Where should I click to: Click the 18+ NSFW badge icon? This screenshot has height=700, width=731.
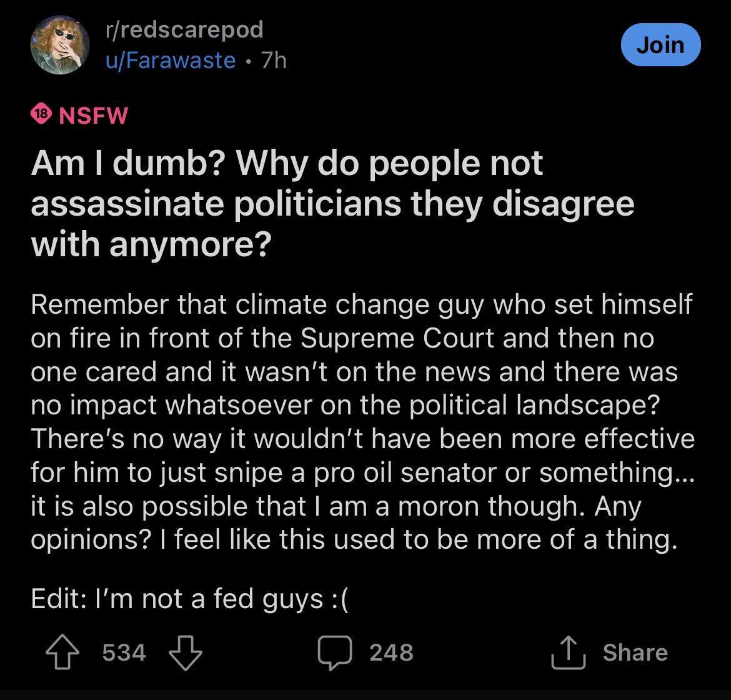pos(40,114)
